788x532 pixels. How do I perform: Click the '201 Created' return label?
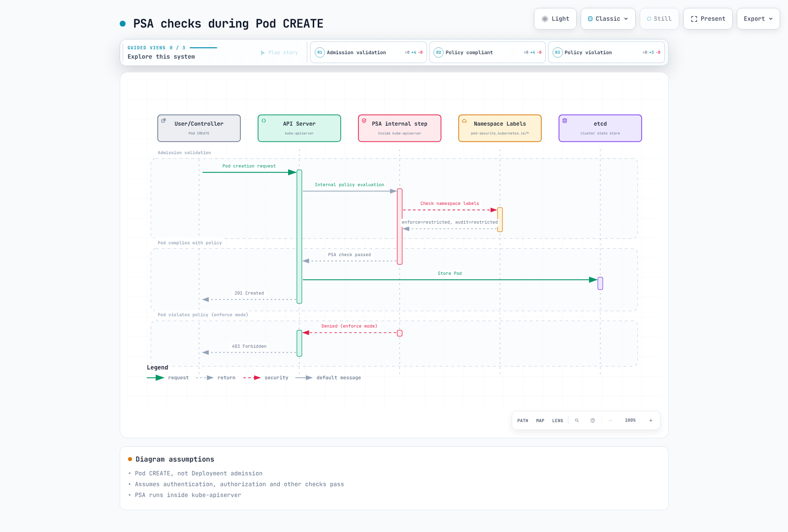click(x=249, y=293)
